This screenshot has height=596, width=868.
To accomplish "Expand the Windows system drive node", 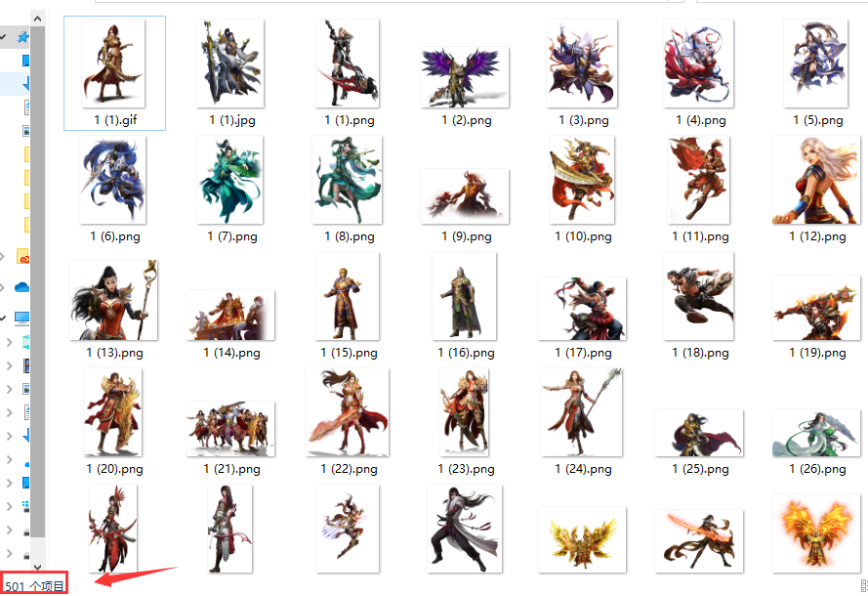I will (9, 506).
